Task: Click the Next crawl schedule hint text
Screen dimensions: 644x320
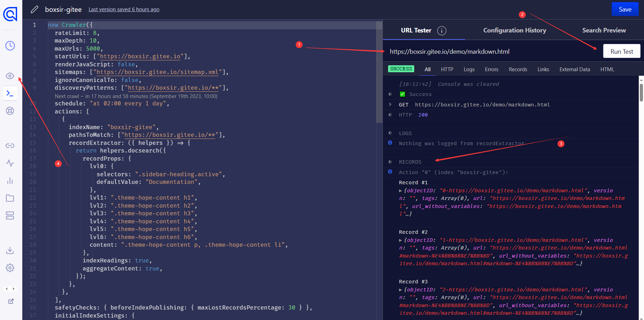Action: (x=136, y=96)
